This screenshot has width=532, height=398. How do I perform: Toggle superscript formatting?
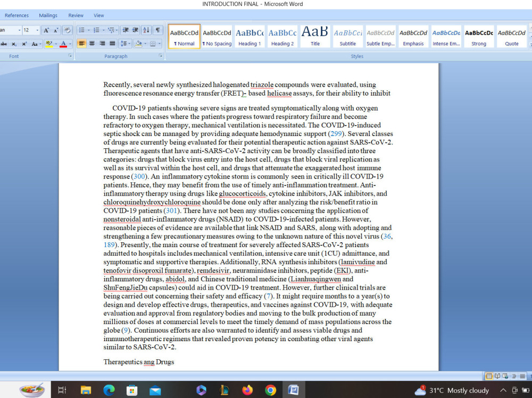(24, 44)
